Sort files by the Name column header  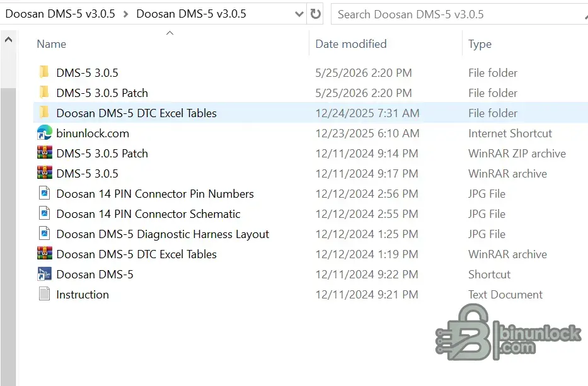pos(52,44)
